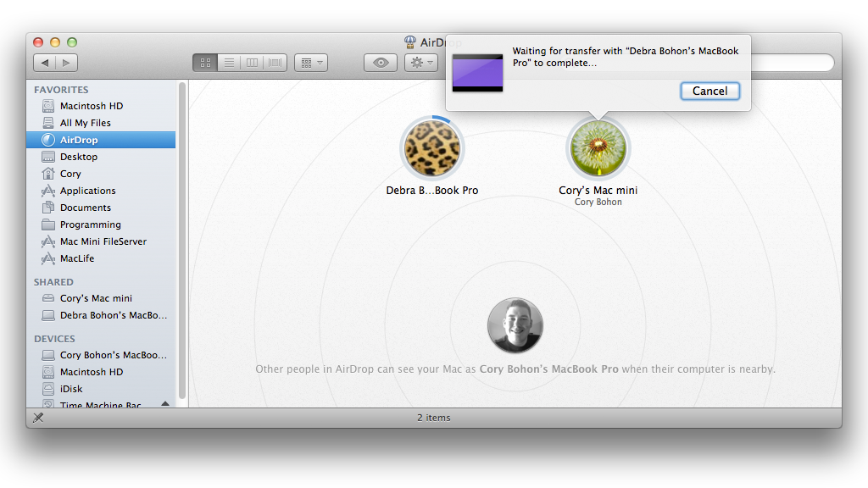Click the sidebar scrollbar
This screenshot has width=868, height=488.
click(182, 241)
